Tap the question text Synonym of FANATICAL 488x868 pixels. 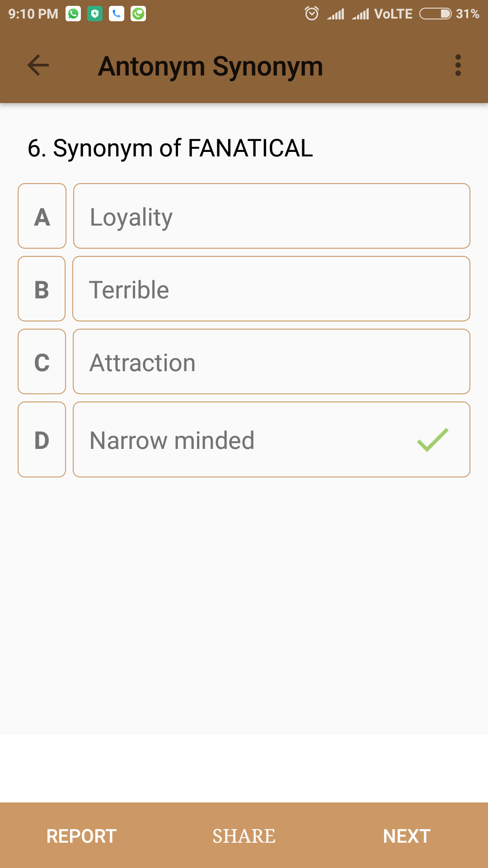click(170, 148)
